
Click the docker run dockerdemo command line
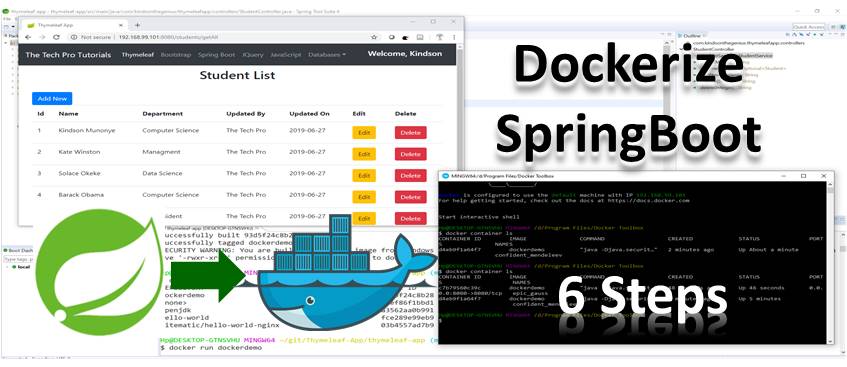tap(215, 348)
